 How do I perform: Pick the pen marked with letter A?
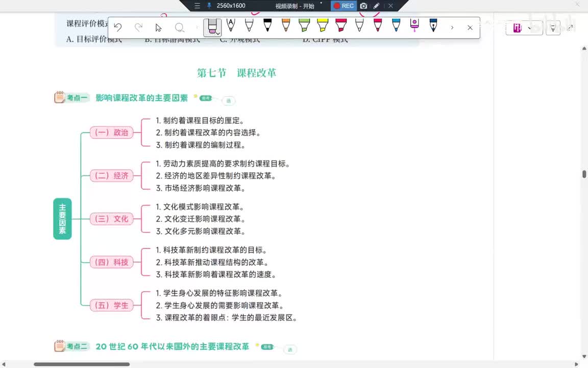[x=231, y=25]
